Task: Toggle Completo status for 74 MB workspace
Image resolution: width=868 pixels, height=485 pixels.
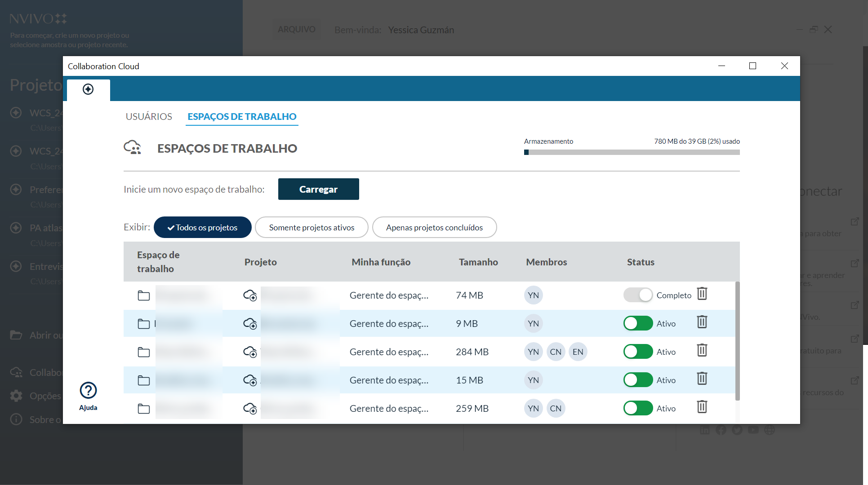Action: pyautogui.click(x=638, y=295)
